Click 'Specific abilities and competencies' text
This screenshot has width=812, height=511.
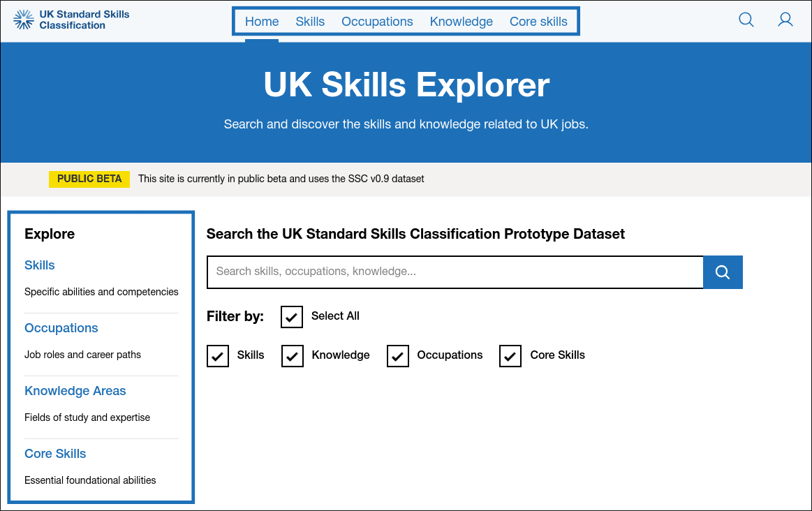(101, 292)
